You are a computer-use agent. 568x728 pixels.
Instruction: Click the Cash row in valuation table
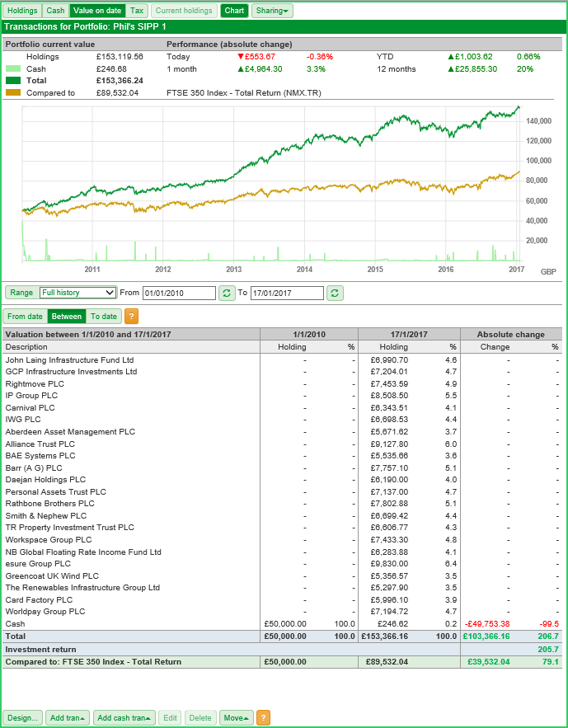282,623
